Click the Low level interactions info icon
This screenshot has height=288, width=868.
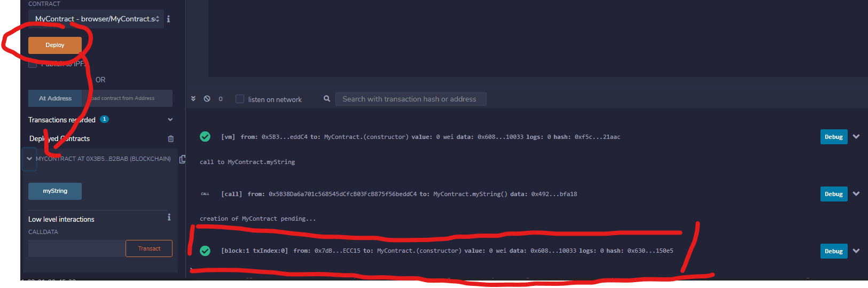(x=169, y=217)
